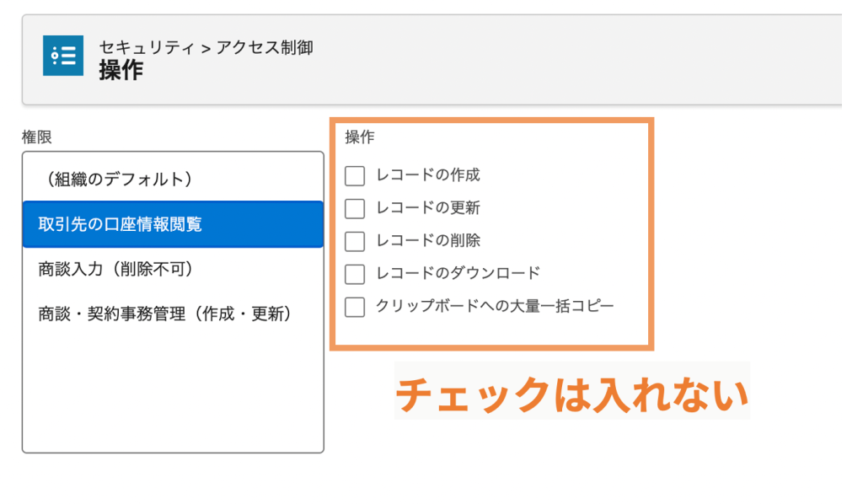Check the レコードの削除 checkbox

pos(355,242)
